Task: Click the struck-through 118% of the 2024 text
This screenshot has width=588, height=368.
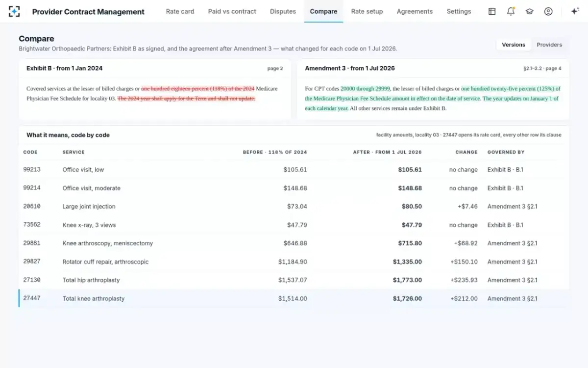Action: coord(198,89)
